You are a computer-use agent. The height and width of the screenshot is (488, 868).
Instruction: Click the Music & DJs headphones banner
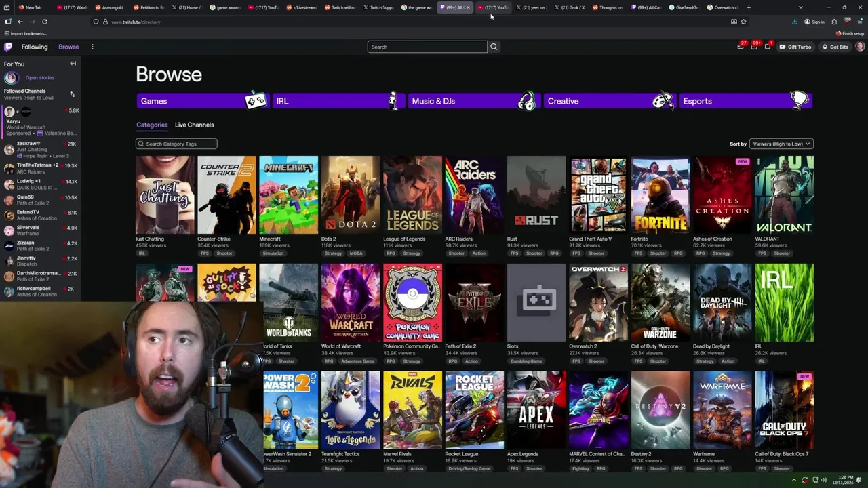[x=473, y=101]
